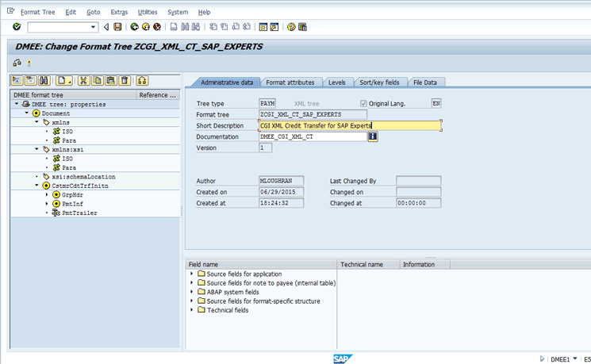The height and width of the screenshot is (364, 591).
Task: Switch to the Format attributes tab
Action: click(290, 82)
